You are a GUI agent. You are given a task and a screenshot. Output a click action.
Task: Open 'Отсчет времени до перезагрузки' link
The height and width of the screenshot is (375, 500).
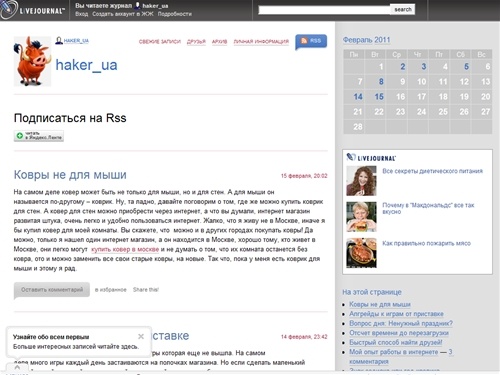(399, 333)
